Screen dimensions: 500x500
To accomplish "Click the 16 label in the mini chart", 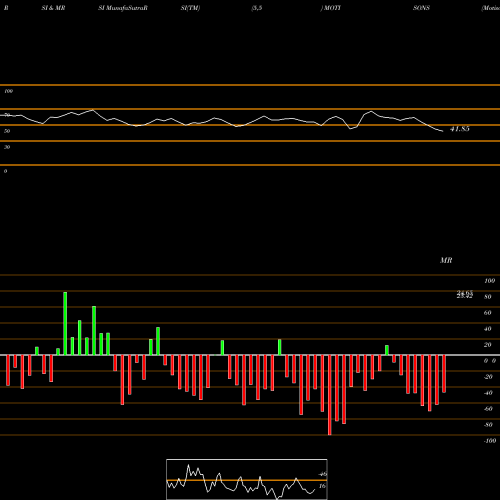I will tap(322, 486).
